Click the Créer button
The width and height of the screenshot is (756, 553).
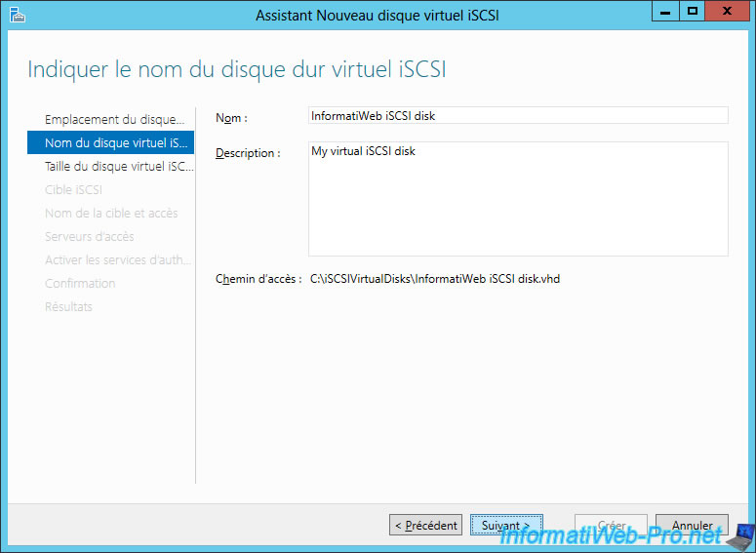[610, 525]
